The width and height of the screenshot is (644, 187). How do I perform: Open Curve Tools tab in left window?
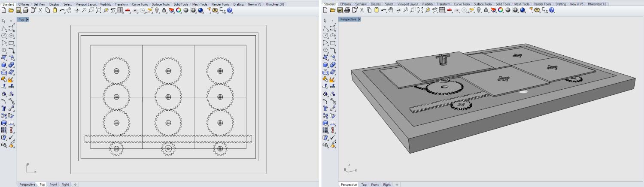pos(140,4)
